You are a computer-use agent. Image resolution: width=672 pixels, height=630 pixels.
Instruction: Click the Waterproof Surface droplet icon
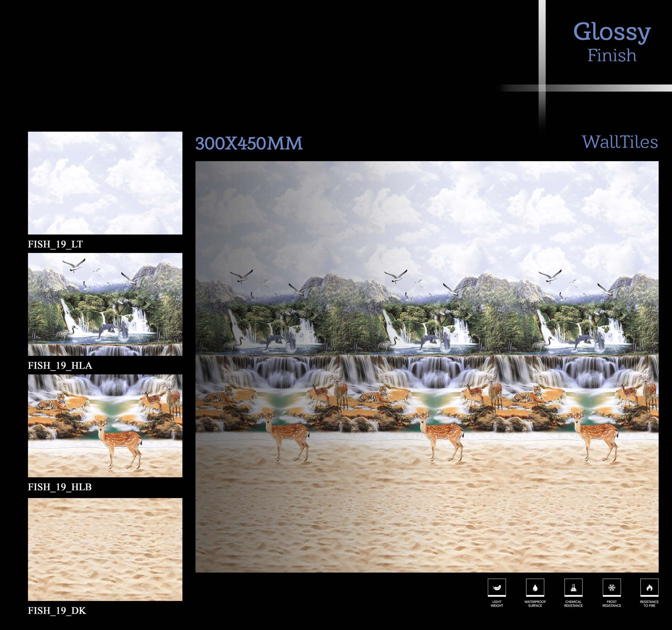coord(535,587)
